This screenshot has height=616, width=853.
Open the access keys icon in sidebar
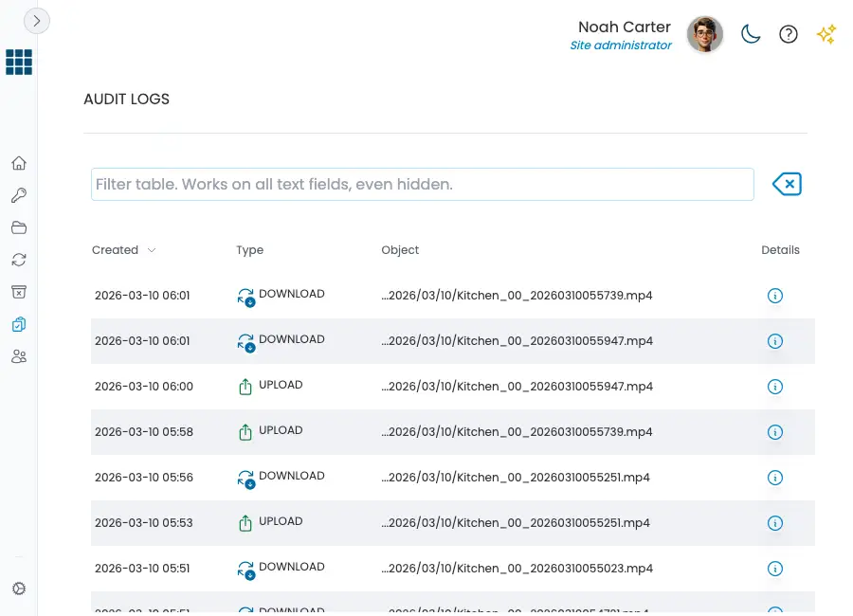pyautogui.click(x=19, y=195)
